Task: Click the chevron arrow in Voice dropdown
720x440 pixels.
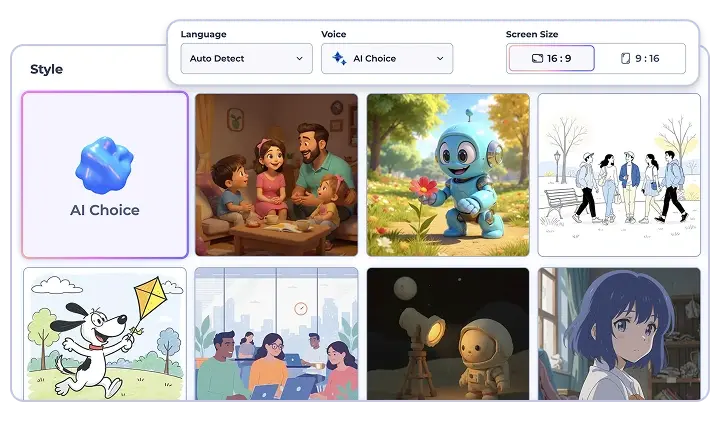Action: [x=440, y=59]
